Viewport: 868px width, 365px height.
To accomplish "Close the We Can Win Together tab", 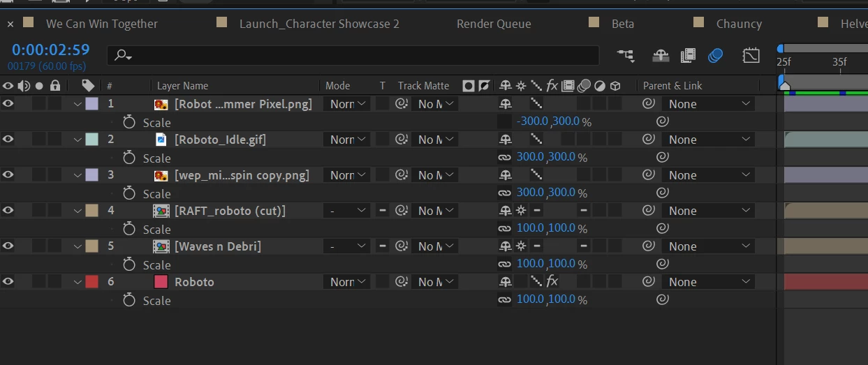I will 10,24.
